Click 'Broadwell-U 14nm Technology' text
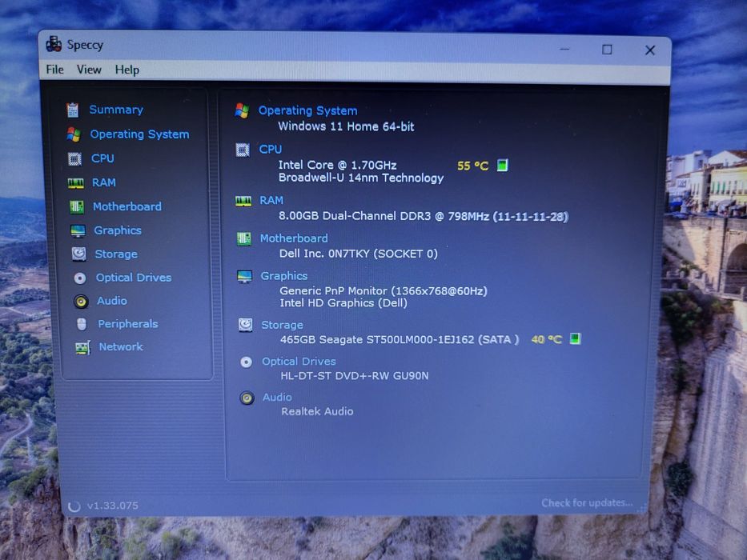 [x=361, y=178]
